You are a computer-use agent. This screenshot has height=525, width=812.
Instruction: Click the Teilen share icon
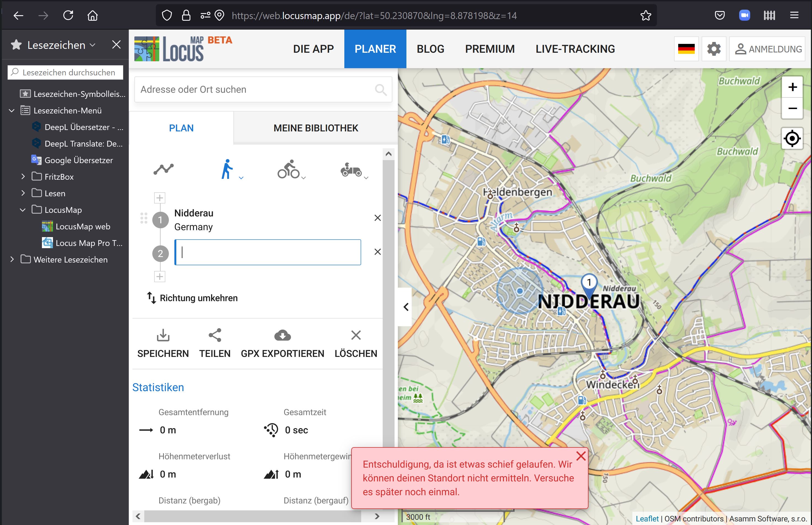[x=215, y=335]
